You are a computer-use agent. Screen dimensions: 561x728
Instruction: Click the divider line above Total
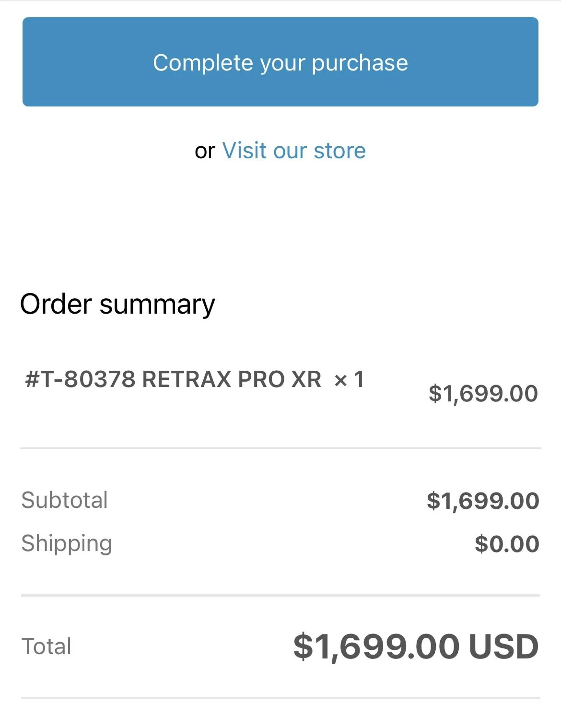coord(280,595)
